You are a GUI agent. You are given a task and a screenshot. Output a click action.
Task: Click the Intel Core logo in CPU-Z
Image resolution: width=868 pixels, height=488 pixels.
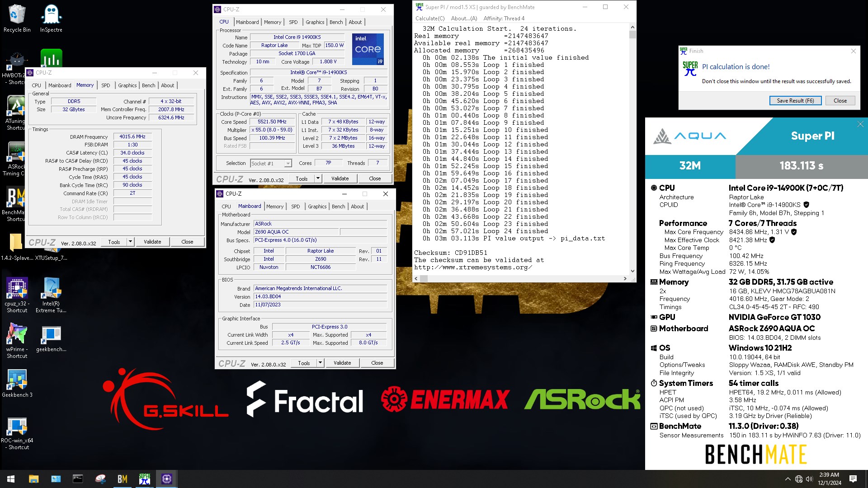[x=368, y=49]
